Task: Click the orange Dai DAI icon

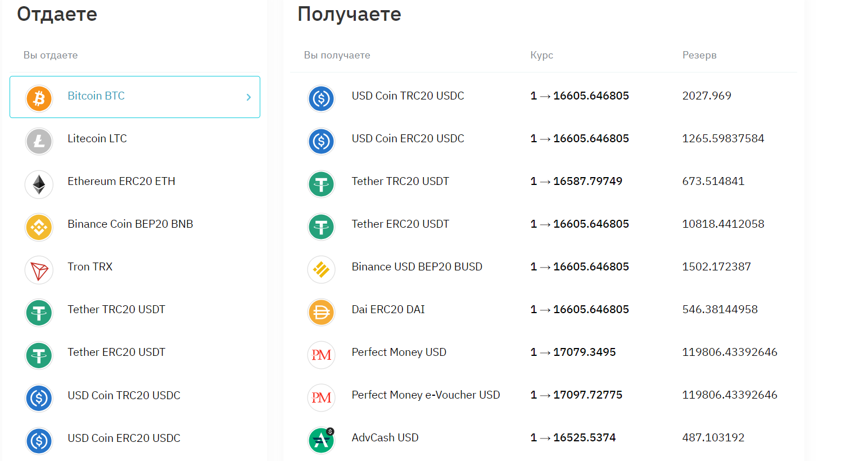Action: (x=321, y=312)
